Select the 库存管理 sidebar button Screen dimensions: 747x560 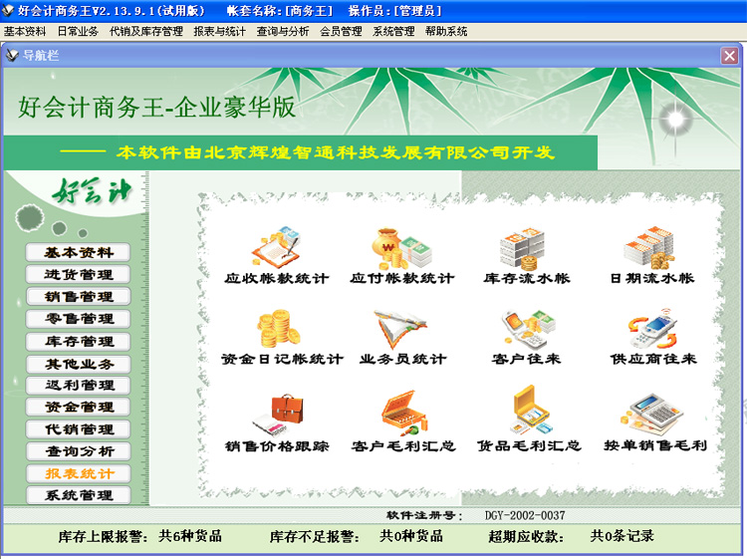(x=78, y=341)
